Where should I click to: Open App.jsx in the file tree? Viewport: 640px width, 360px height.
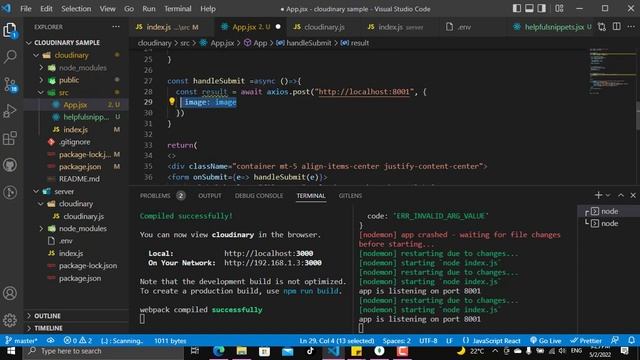click(x=75, y=105)
